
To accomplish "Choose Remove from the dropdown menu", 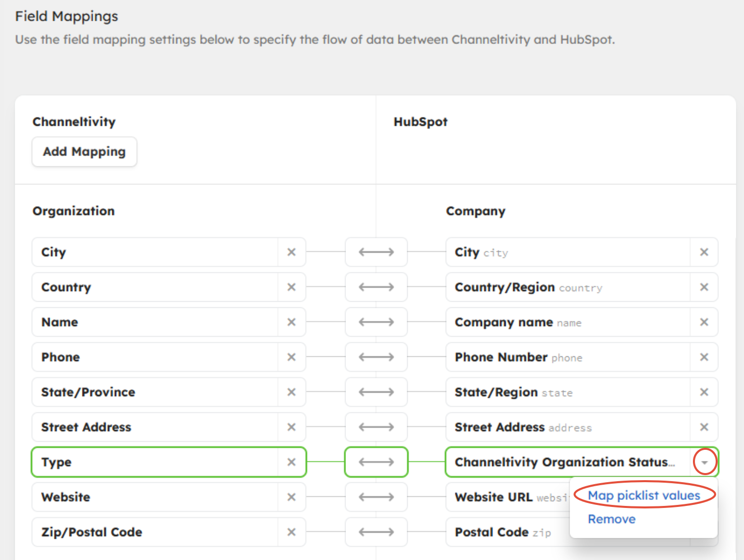I will (611, 519).
